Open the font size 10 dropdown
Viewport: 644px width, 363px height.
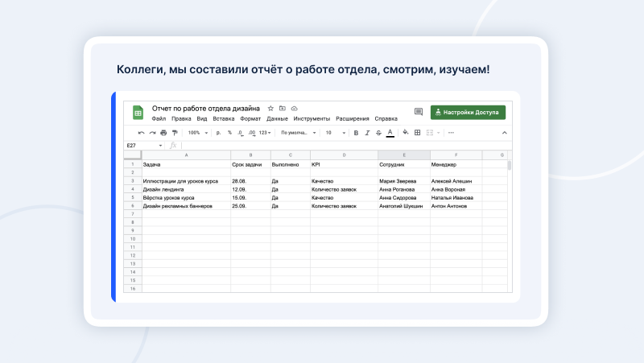pos(332,133)
